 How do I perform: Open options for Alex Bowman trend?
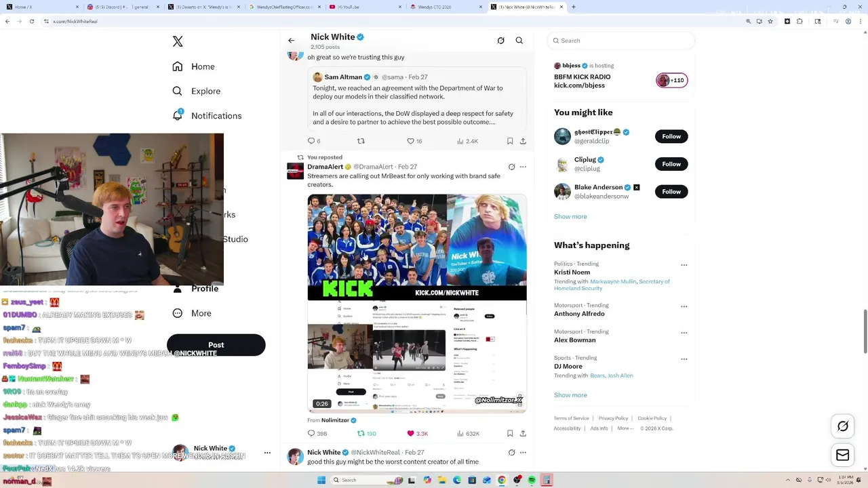pyautogui.click(x=684, y=333)
